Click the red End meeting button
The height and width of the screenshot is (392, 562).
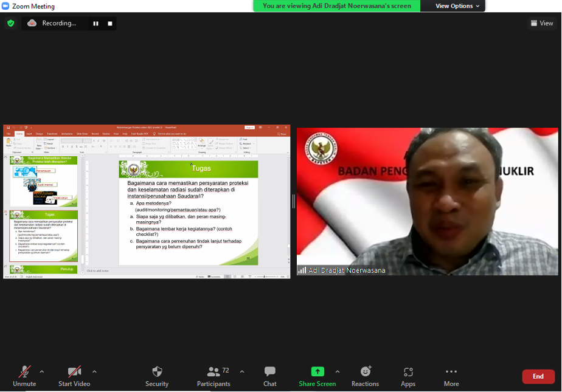[538, 376]
